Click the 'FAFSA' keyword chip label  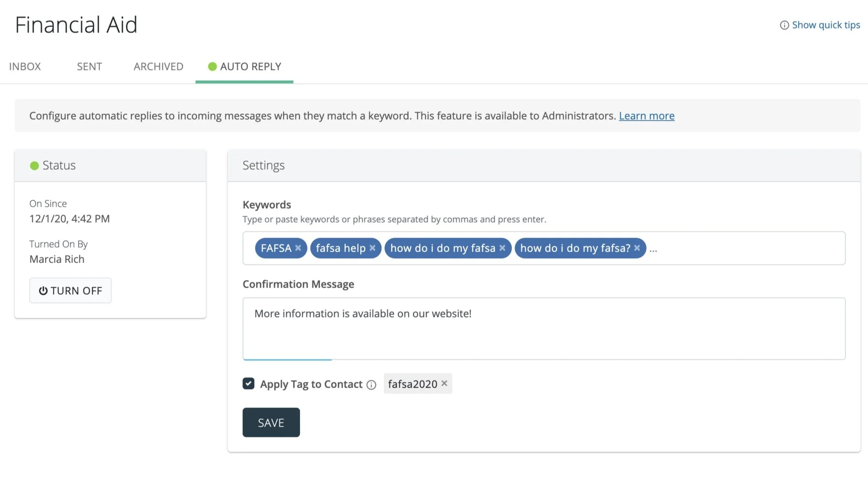pos(276,248)
